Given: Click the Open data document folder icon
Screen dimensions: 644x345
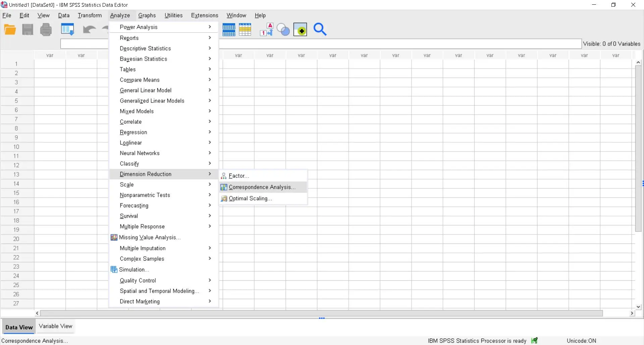Looking at the screenshot, I should [x=10, y=30].
